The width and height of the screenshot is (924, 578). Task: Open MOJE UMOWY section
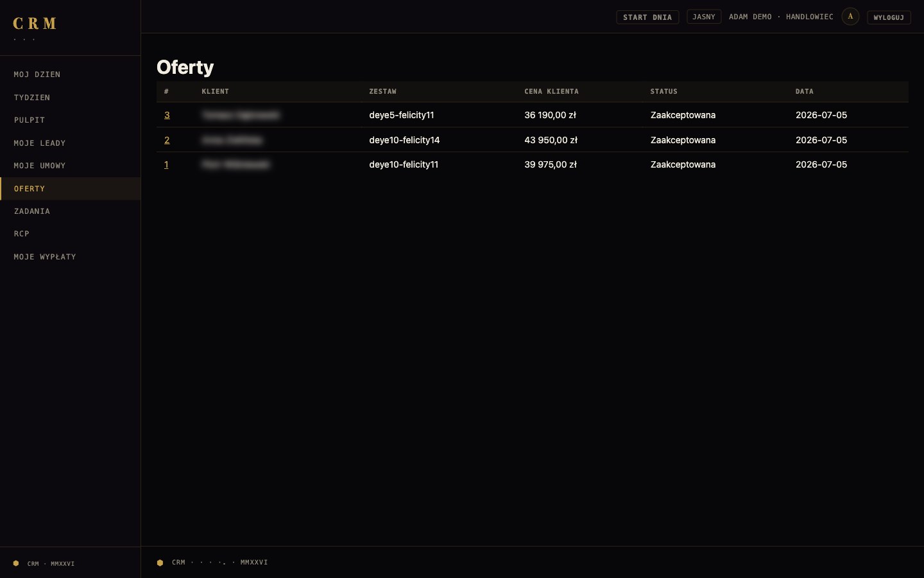(71, 166)
